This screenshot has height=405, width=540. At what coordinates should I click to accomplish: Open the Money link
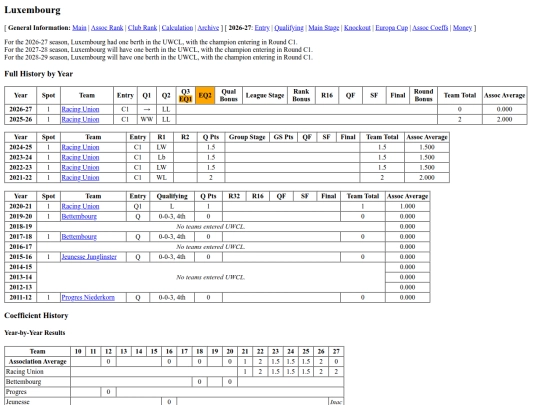(462, 28)
